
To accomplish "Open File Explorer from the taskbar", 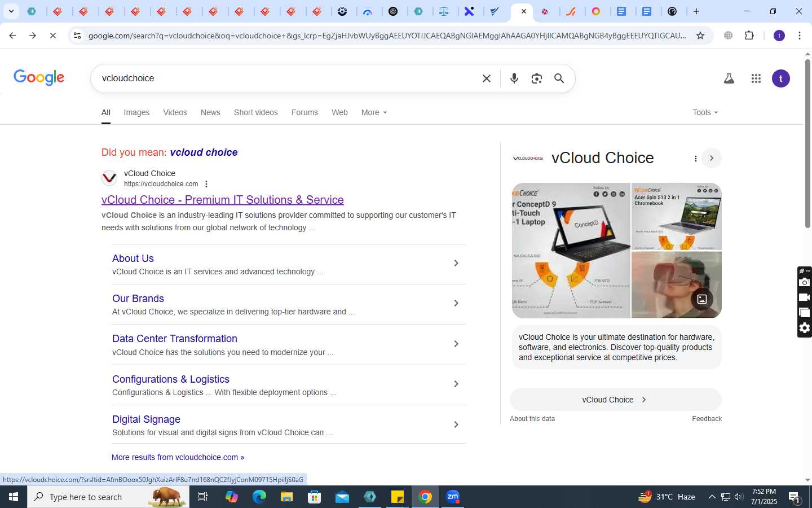I will click(286, 497).
